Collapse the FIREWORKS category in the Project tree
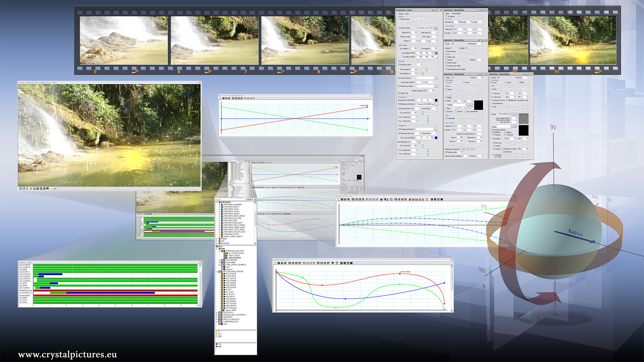Viewport: 644px width, 362px height. tap(217, 202)
